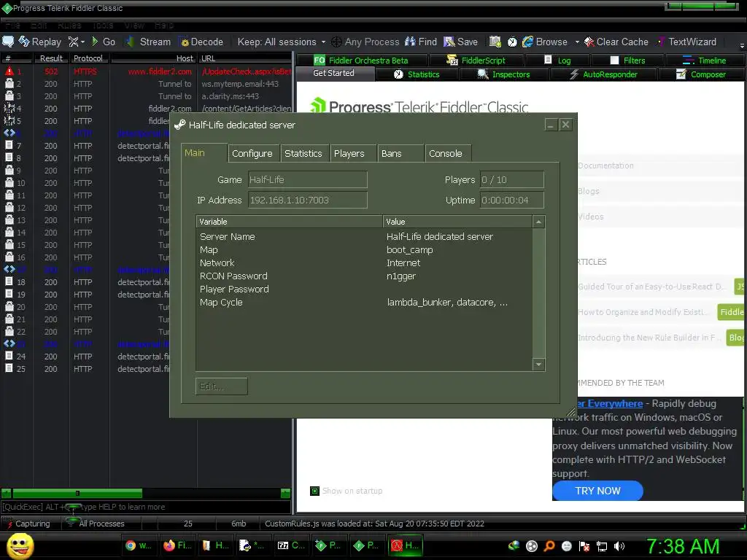
Task: Click the Find binoculars button
Action: pos(421,42)
